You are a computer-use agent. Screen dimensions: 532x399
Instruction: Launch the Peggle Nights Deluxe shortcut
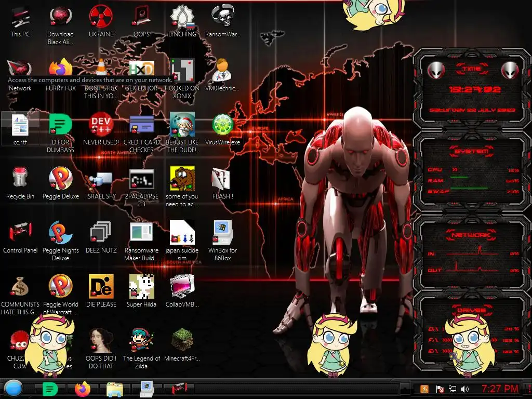coord(60,241)
